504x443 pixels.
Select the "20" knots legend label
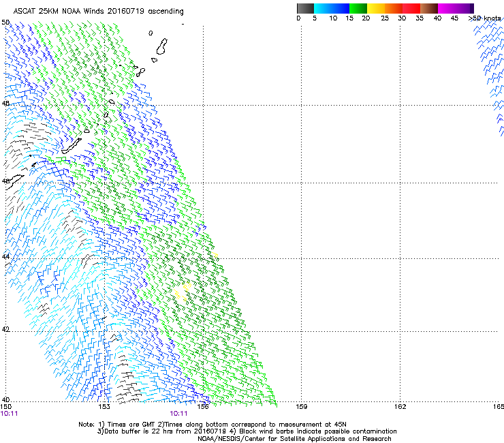pos(366,18)
